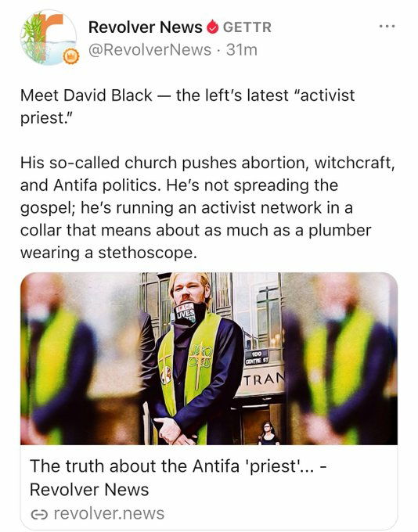
Task: Open the article title about the Antifa 'priest'
Action: 178,478
